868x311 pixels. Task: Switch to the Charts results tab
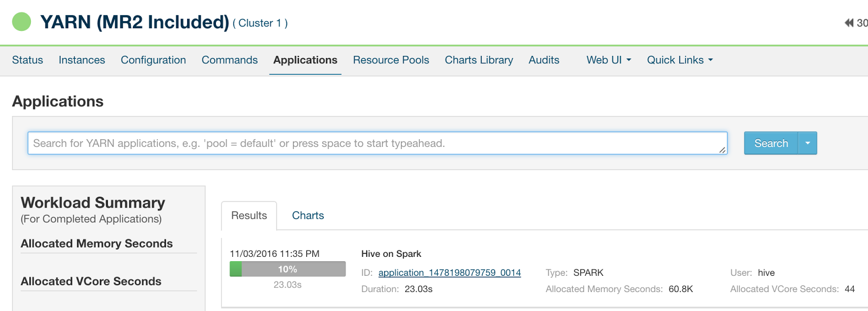[x=308, y=216]
